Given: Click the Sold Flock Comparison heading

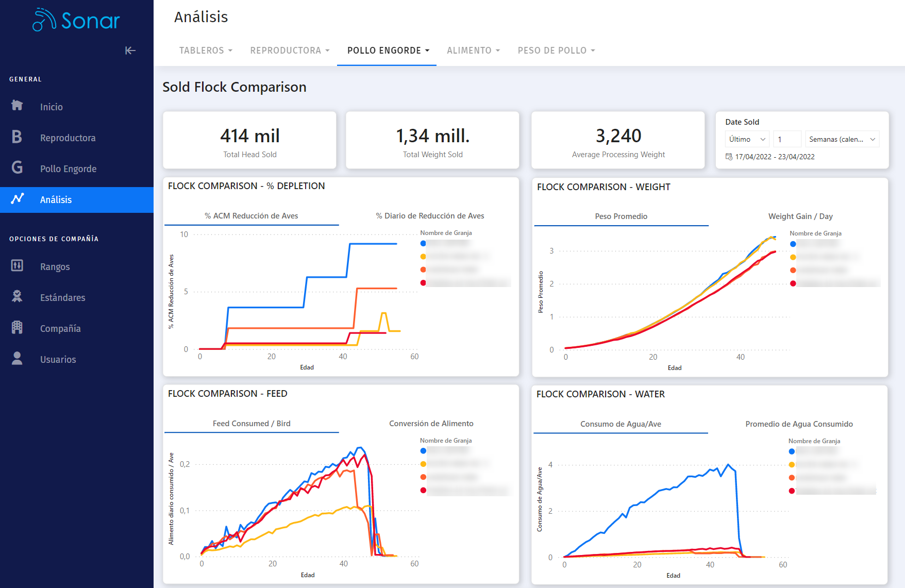Looking at the screenshot, I should click(234, 87).
